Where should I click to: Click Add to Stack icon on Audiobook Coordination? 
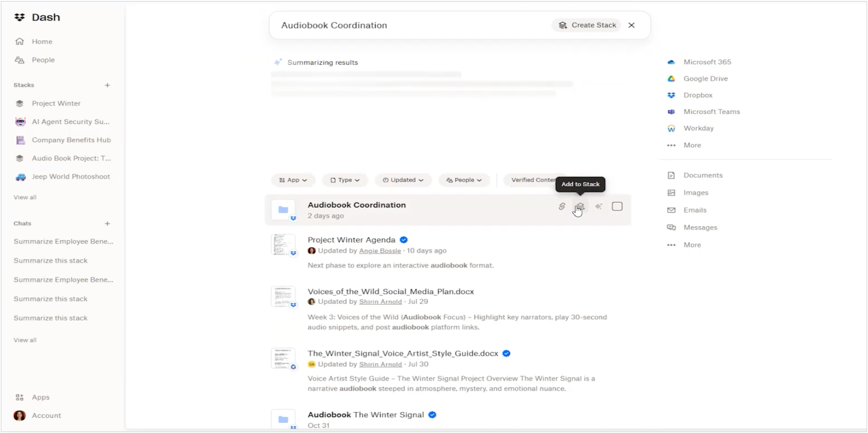click(580, 206)
